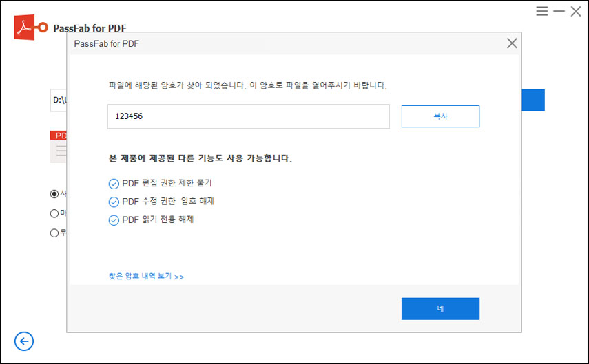Click the D:\ file path field
This screenshot has width=589, height=364.
(x=59, y=100)
